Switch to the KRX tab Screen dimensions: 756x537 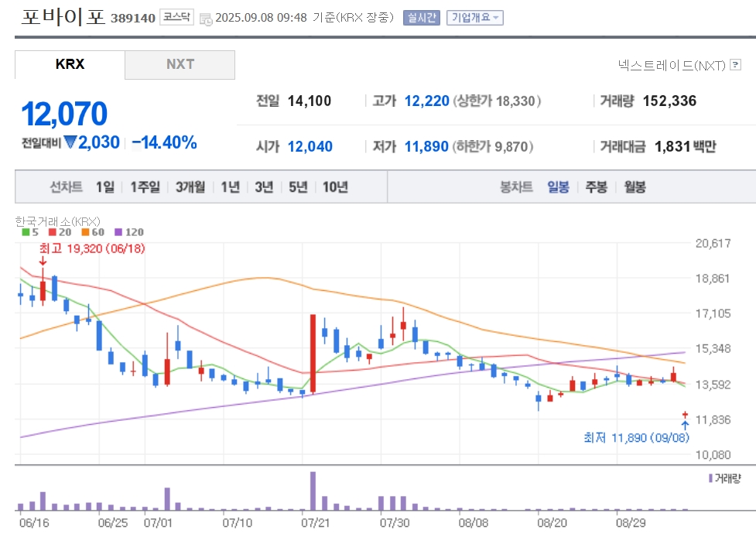70,64
